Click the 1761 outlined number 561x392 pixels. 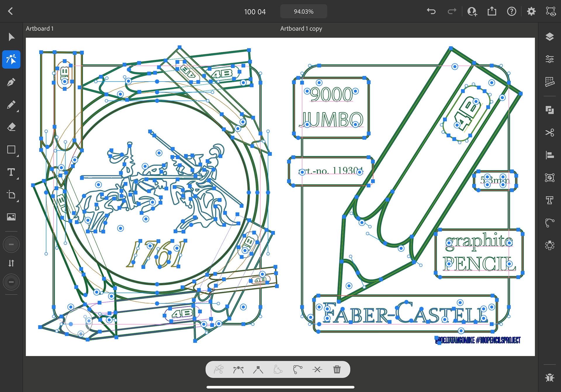(157, 254)
